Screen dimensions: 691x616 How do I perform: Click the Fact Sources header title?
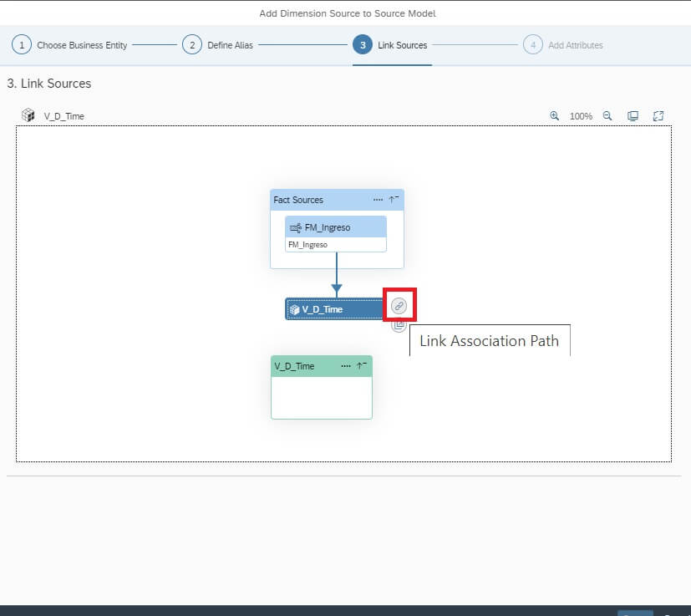click(298, 200)
